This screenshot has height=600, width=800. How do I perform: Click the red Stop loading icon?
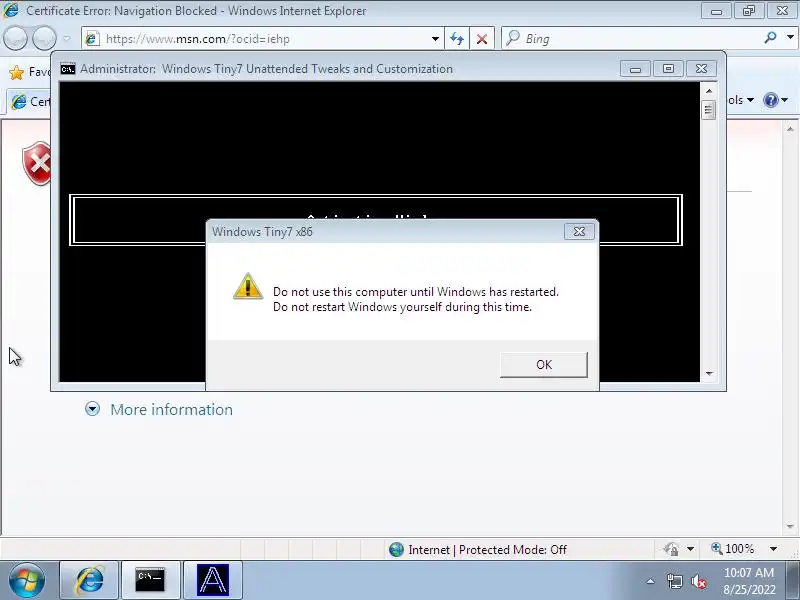(x=482, y=39)
